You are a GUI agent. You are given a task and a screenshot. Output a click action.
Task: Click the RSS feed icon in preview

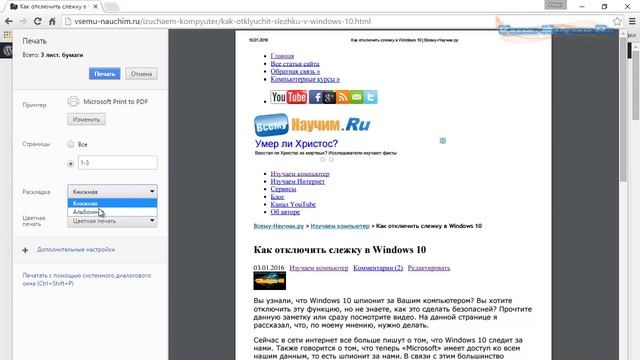[x=343, y=97]
